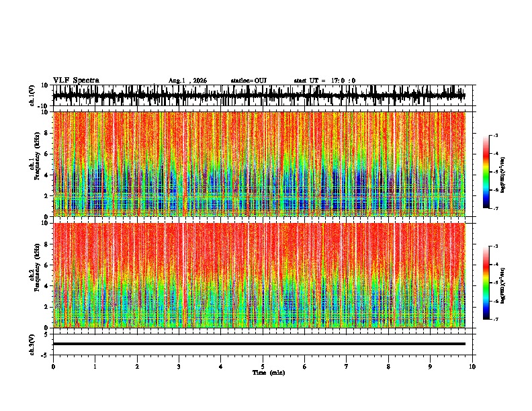The width and height of the screenshot is (532, 411).
Task: Click the ch.3 flat black trace line
Action: pos(259,344)
